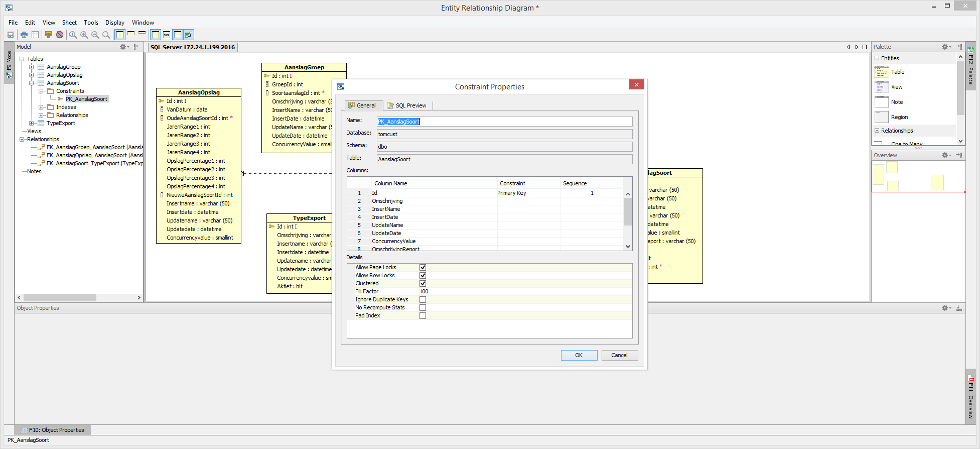Viewport: 980px width, 449px height.
Task: Click the Zoom In magnifier icon
Action: (x=84, y=35)
